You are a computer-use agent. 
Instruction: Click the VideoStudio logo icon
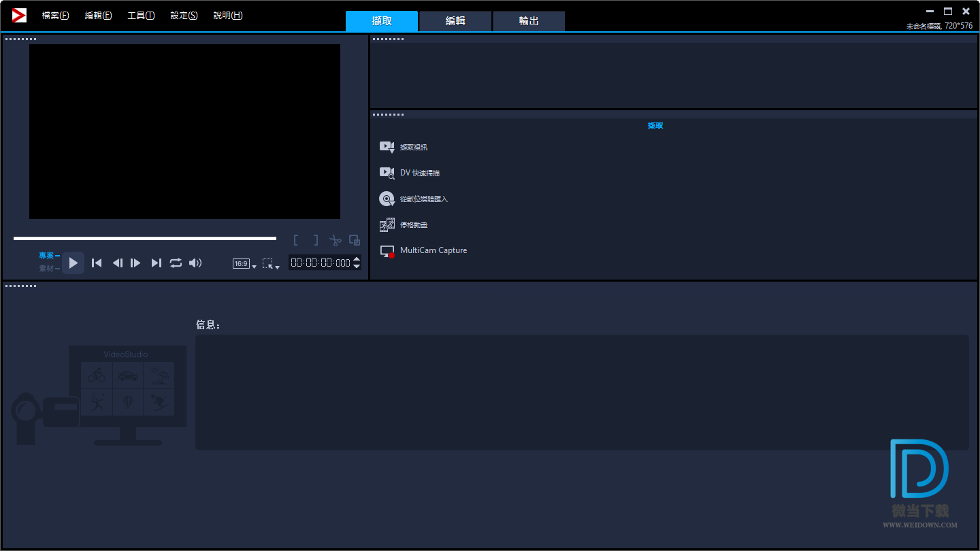click(19, 15)
